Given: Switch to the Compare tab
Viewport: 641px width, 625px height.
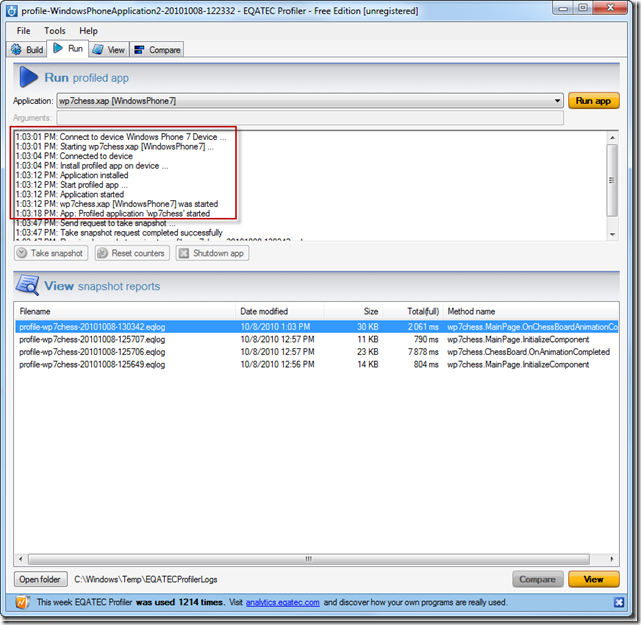Looking at the screenshot, I should (157, 49).
